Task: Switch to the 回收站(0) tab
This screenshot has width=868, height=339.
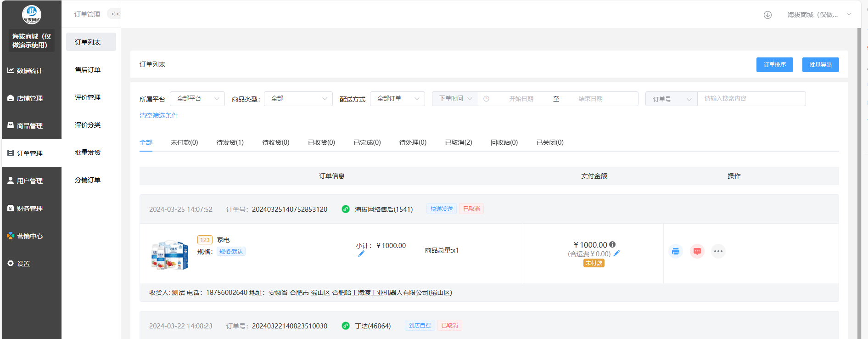Action: pos(504,142)
